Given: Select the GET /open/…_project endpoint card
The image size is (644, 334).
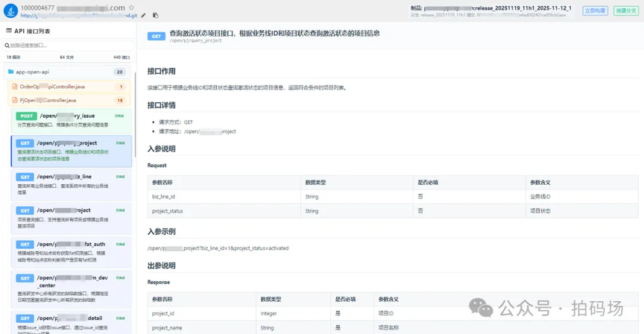Looking at the screenshot, I should point(72,151).
